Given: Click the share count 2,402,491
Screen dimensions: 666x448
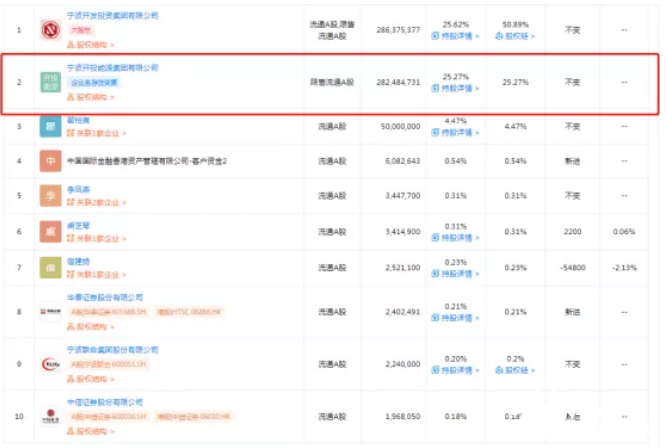Looking at the screenshot, I should pyautogui.click(x=403, y=312).
